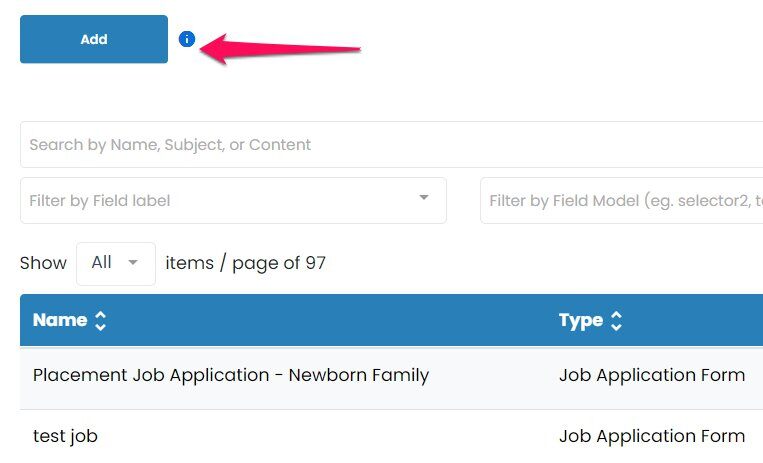Click the up chevron in Name sort icon
Viewport: 763px width, 463px height.
[100, 315]
